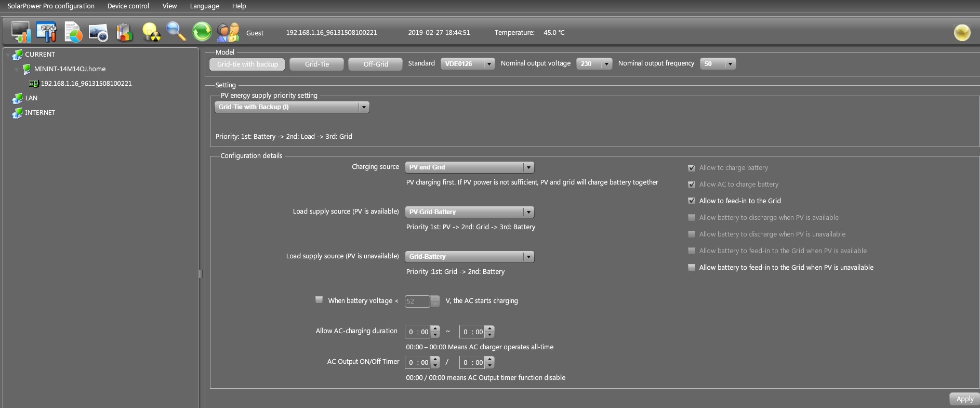
Task: Collapse the CURRENT tree node arrow
Action: [x=7, y=55]
